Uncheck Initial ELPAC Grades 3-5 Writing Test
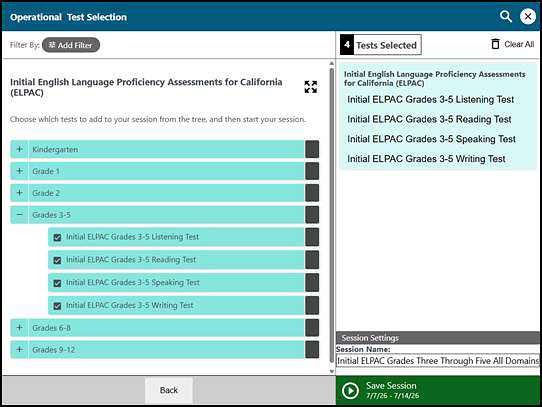The width and height of the screenshot is (542, 407). pos(57,306)
